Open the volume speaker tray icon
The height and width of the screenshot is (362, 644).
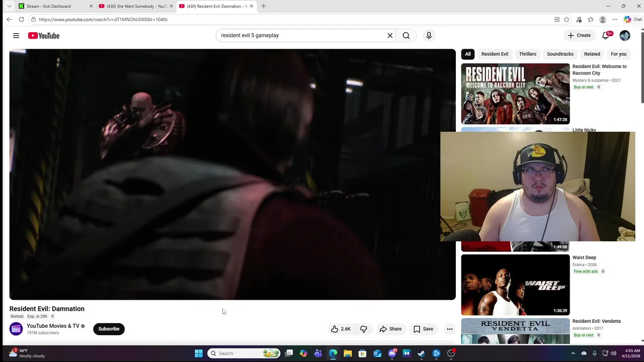pos(613,353)
